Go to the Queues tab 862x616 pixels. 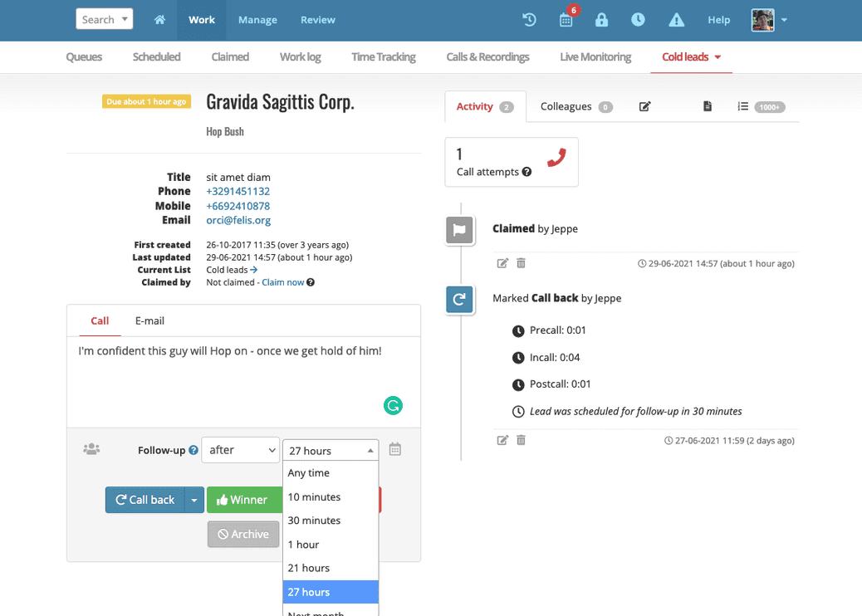coord(84,56)
